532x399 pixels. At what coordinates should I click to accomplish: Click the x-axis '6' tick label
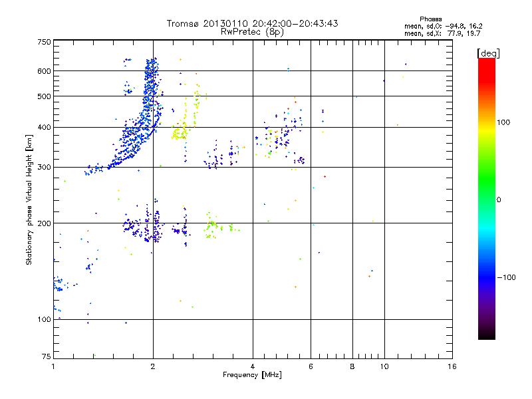[x=311, y=366]
